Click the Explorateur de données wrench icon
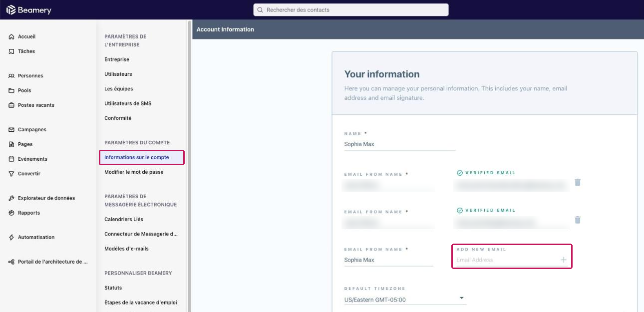 (x=11, y=198)
